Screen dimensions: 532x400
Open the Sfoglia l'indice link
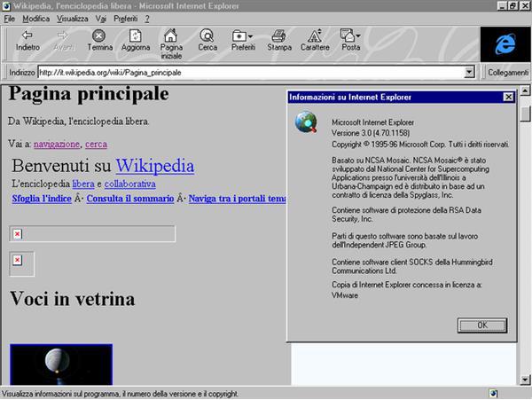42,199
